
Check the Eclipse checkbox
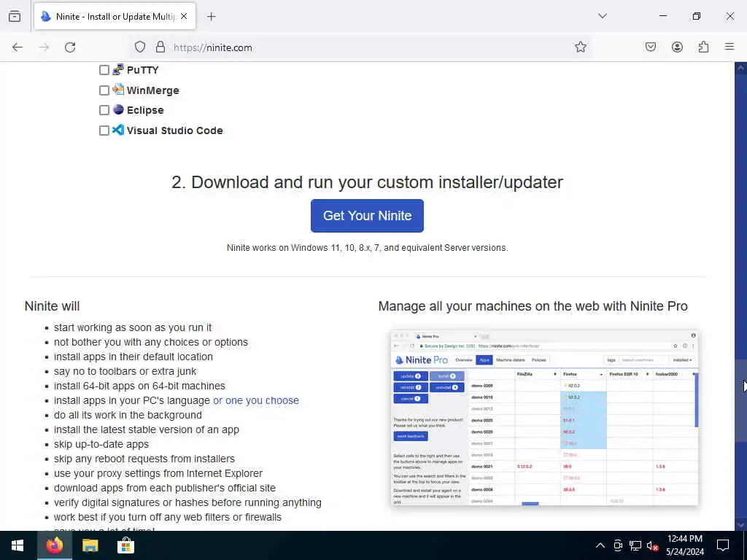[x=104, y=111]
